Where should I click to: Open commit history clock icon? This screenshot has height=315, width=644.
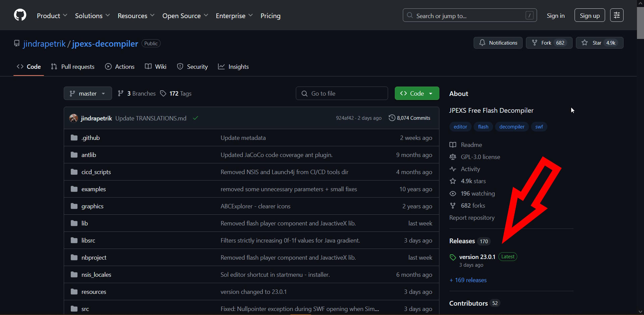pos(392,118)
